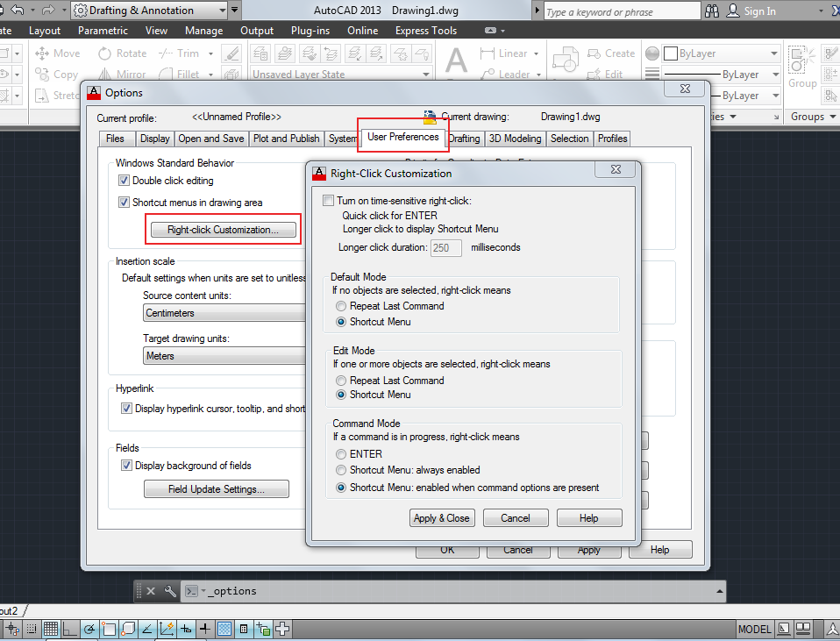Toggle Quick Properties icon in status bar
The height and width of the screenshot is (641, 840).
click(244, 630)
